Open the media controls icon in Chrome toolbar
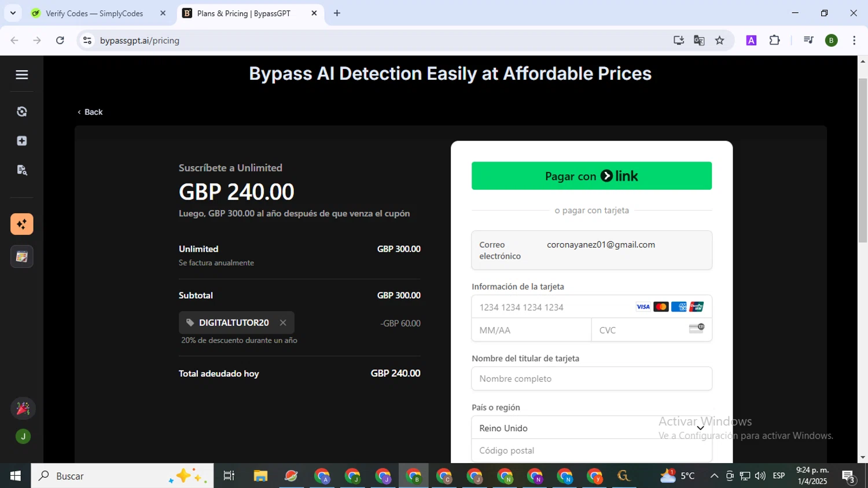Image resolution: width=868 pixels, height=488 pixels. click(808, 41)
